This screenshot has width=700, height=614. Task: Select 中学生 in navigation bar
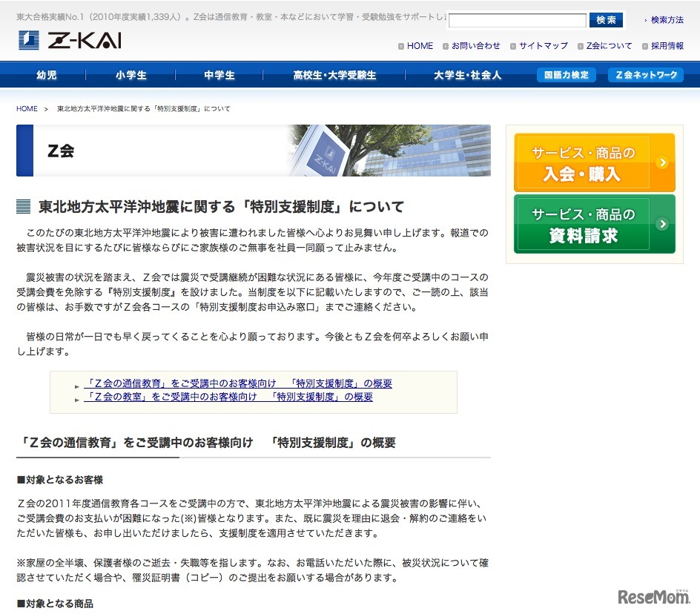[219, 75]
